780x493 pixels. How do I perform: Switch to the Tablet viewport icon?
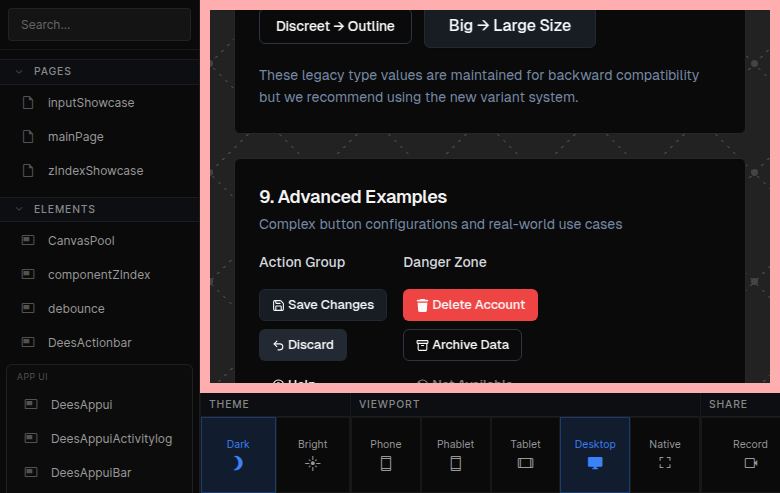pos(525,463)
